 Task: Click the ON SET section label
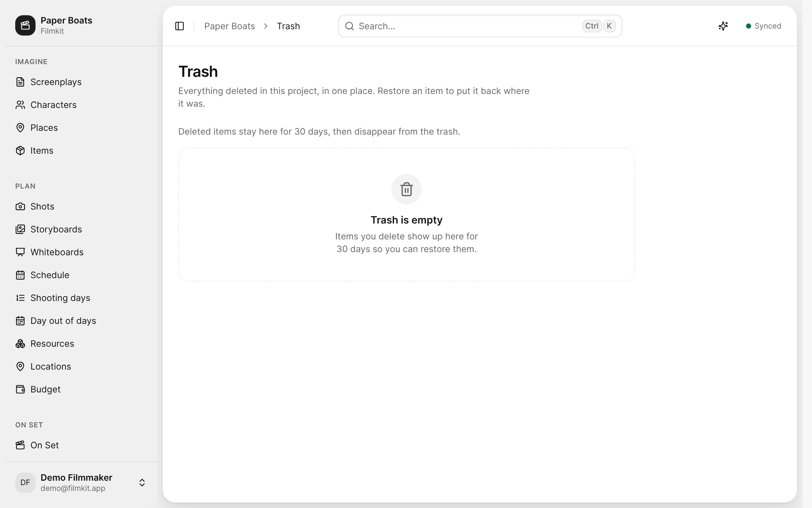29,425
